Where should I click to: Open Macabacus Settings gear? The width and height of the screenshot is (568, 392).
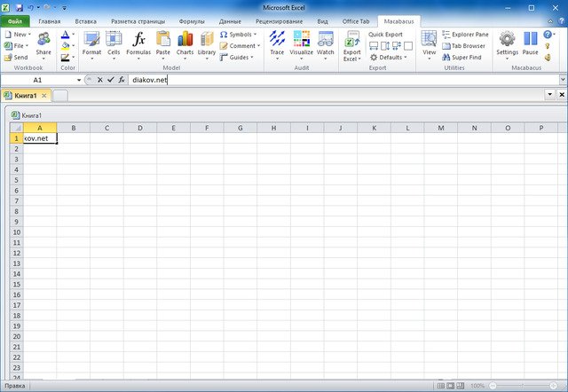pyautogui.click(x=507, y=43)
